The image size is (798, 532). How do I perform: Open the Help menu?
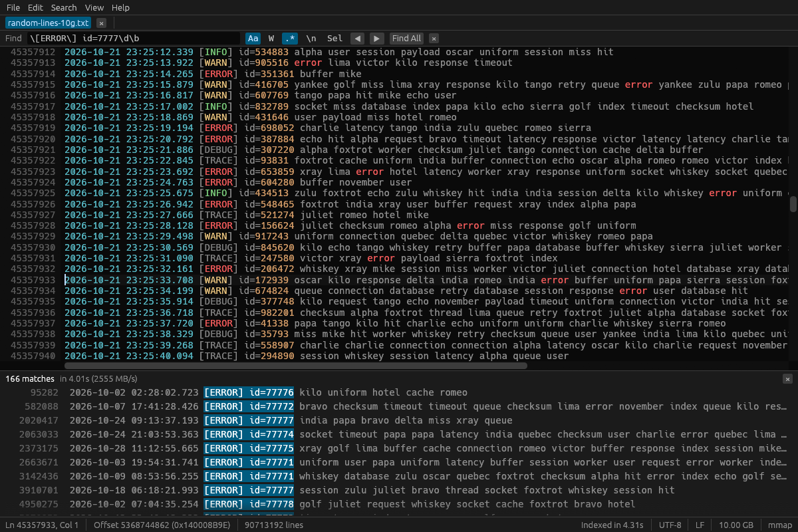coord(120,7)
